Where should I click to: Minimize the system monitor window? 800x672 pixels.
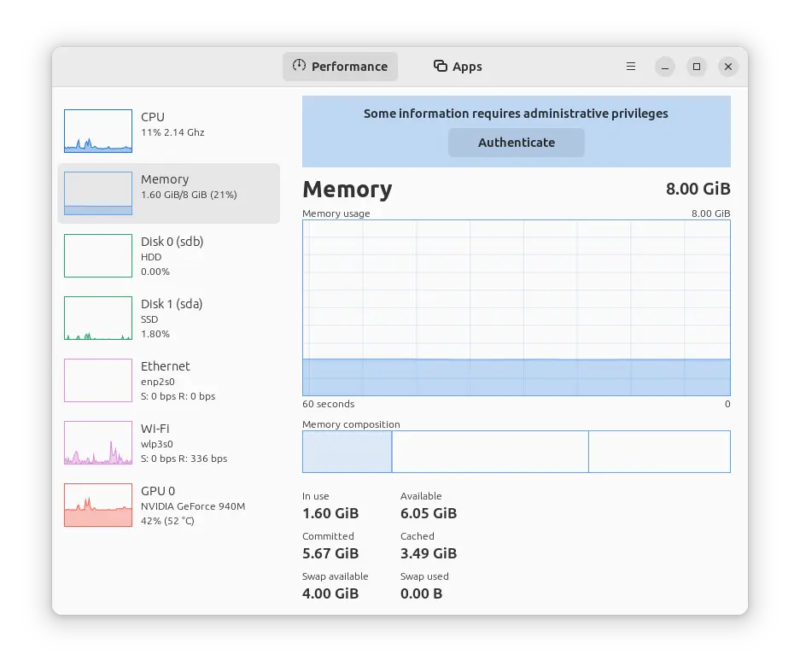[x=665, y=67]
